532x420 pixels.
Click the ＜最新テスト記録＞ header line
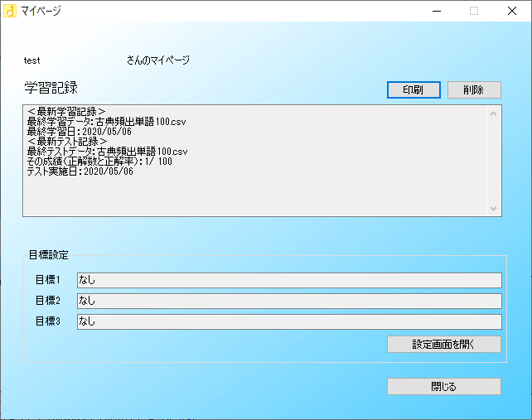point(66,142)
